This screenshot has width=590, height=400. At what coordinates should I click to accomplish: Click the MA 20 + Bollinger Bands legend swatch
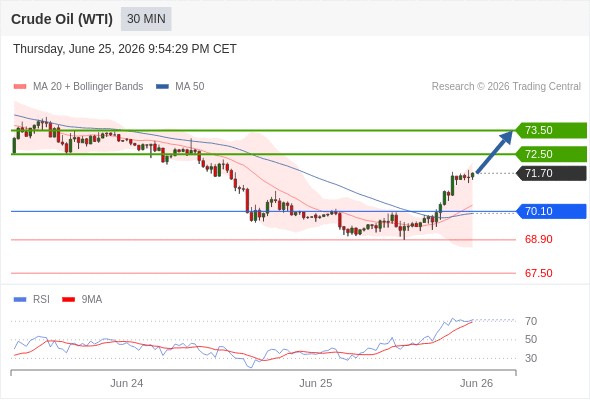(x=20, y=87)
